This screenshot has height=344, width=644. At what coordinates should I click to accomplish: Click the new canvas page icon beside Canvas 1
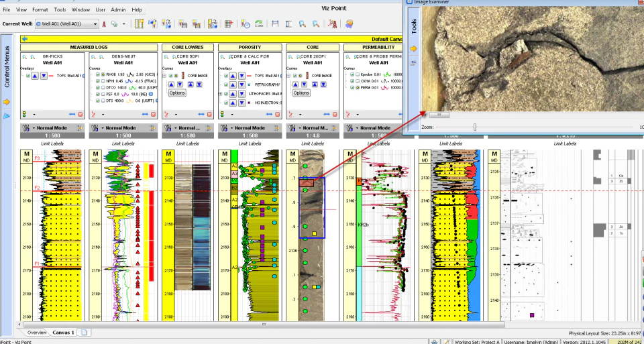click(x=83, y=332)
